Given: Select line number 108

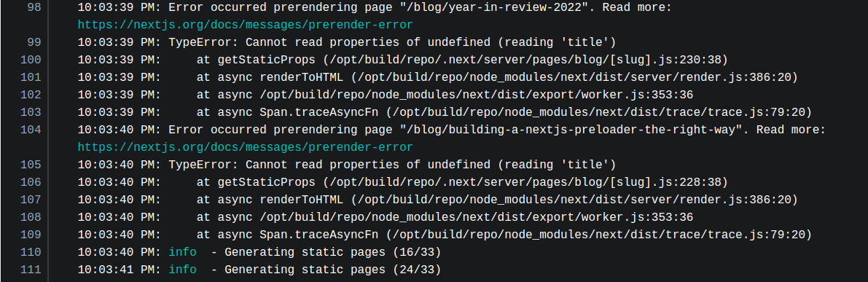Looking at the screenshot, I should (31, 217).
